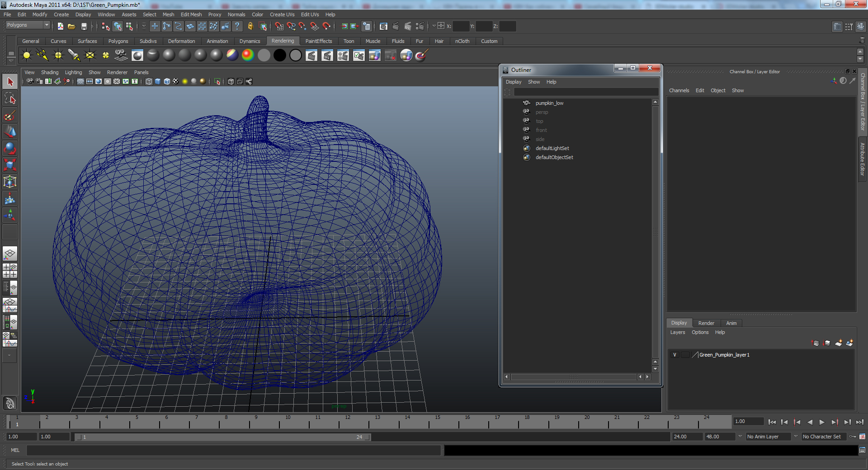
Task: Open the Polygons menu set dropdown
Action: tap(27, 25)
